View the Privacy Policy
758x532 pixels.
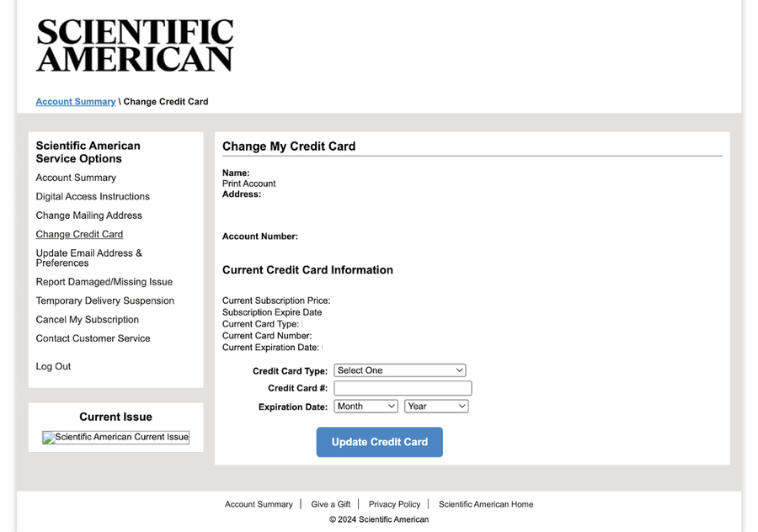point(394,504)
